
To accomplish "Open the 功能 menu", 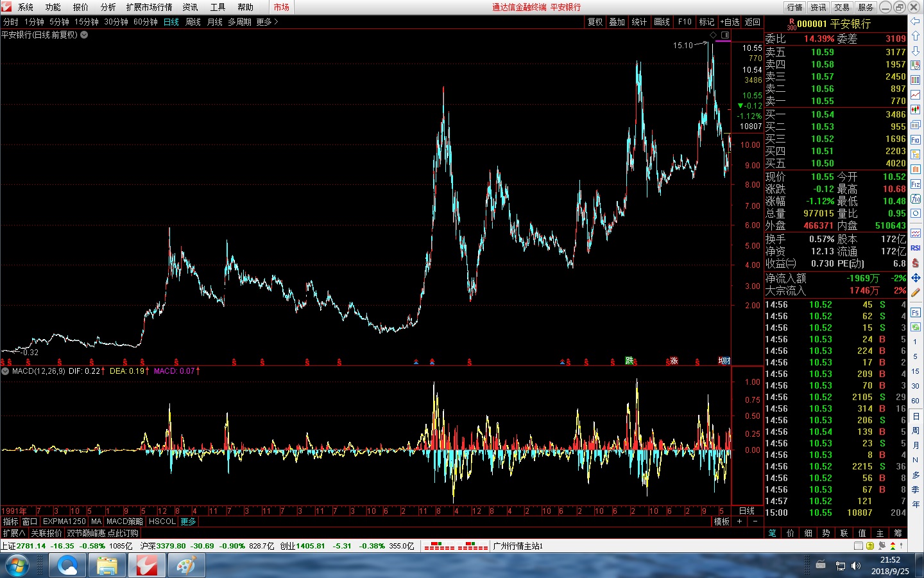I will tap(53, 7).
